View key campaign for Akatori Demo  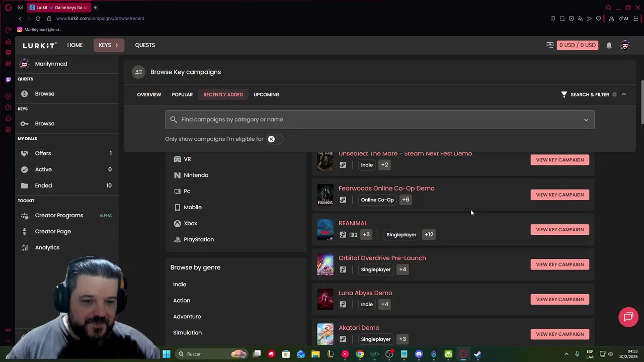tap(559, 334)
